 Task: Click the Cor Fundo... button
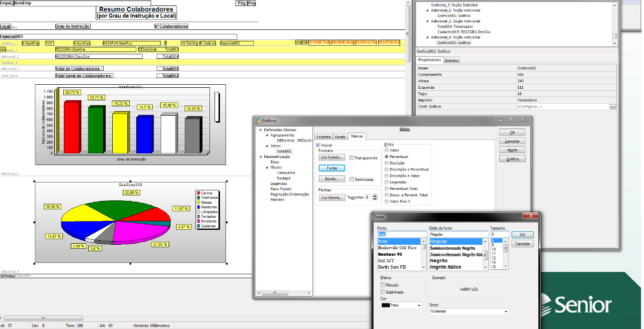332,158
